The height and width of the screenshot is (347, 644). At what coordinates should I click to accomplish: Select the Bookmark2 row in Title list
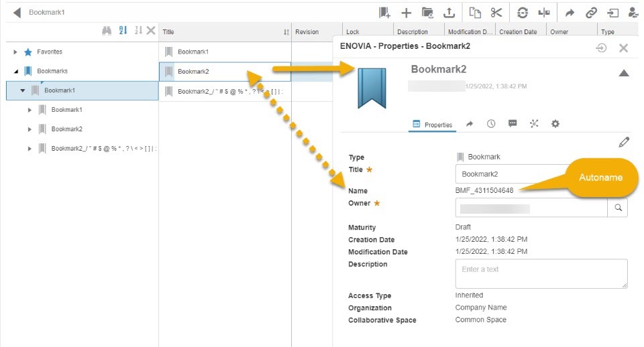225,72
